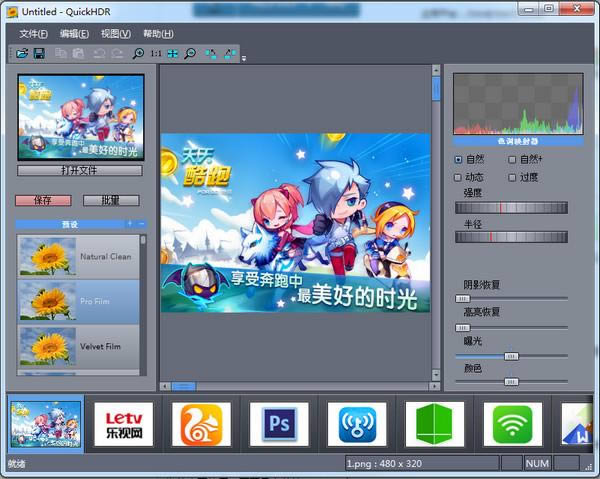Click canvas vertical scrollbar up arrow

coord(436,70)
